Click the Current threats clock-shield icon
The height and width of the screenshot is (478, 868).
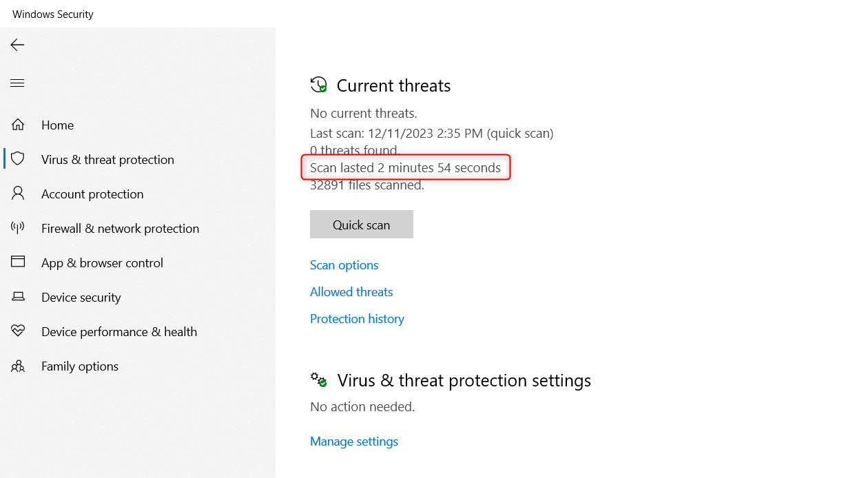tap(318, 85)
